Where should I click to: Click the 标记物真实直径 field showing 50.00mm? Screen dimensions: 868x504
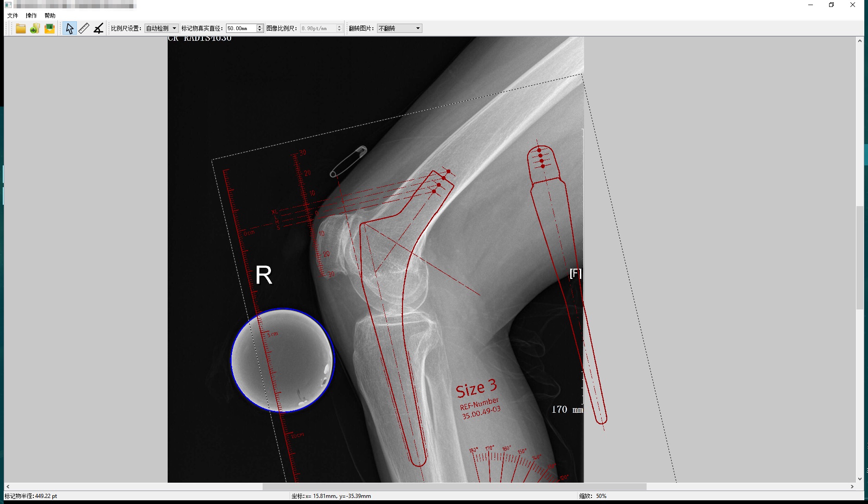point(241,28)
